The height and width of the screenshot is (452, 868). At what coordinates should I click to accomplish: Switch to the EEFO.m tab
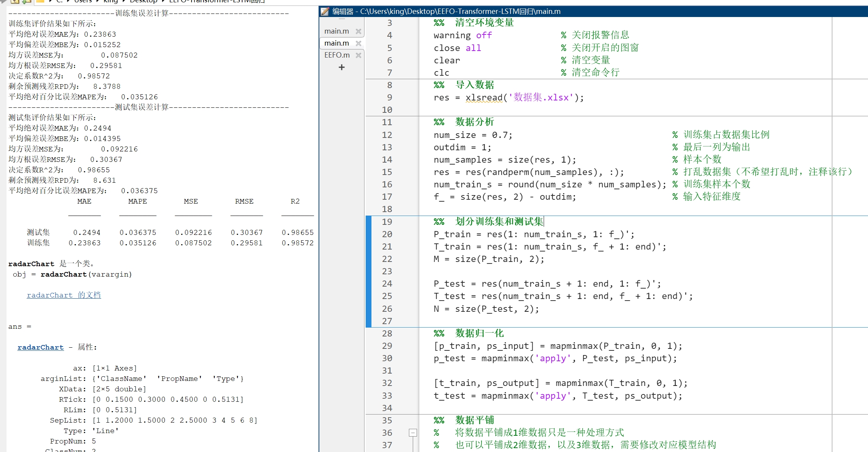click(337, 55)
